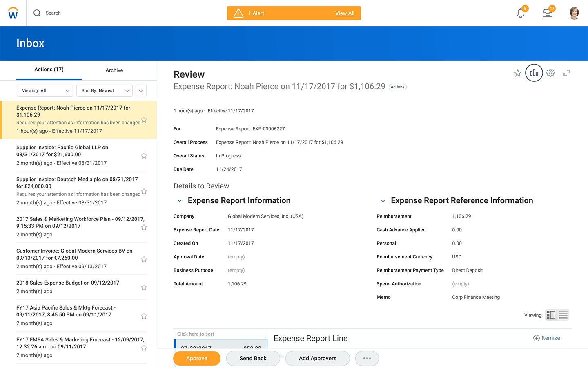Click the orange Approve button
This screenshot has height=368, width=588.
click(x=197, y=358)
